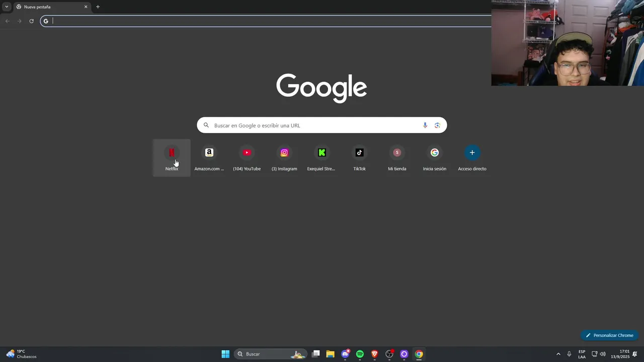
Task: Click the Chrome taskbar icon
Action: (x=419, y=354)
